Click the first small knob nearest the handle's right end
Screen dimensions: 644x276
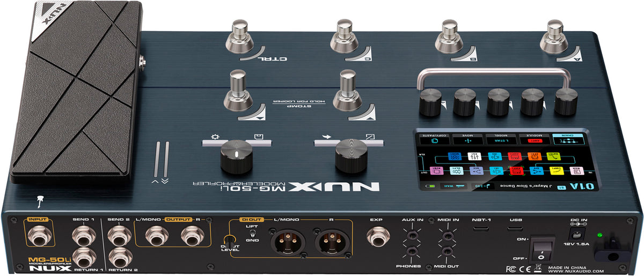tap(566, 102)
